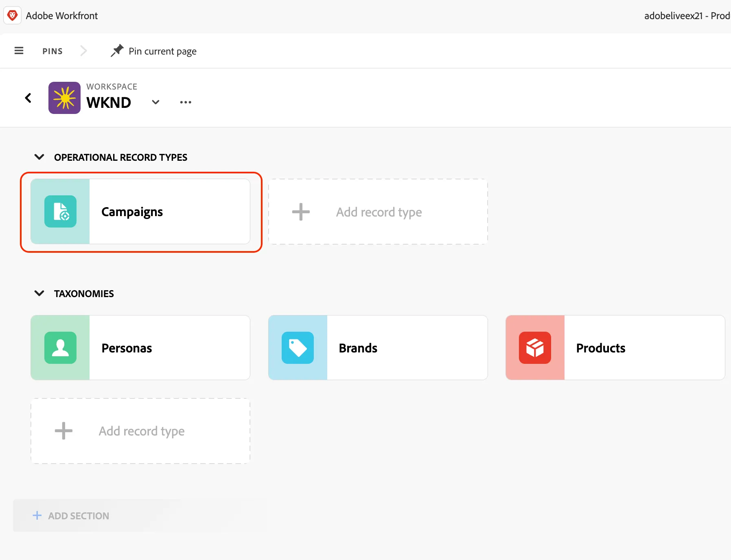Click plus icon in Operational Record Types

301,212
